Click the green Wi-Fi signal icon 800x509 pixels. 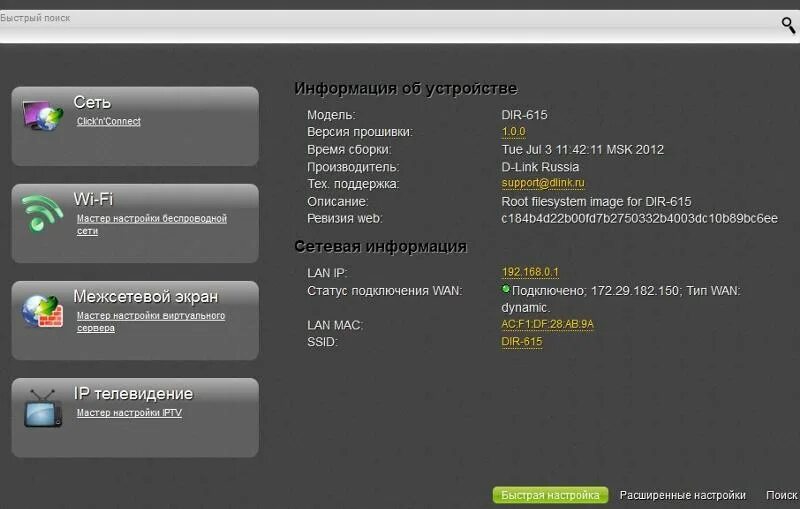pos(42,213)
